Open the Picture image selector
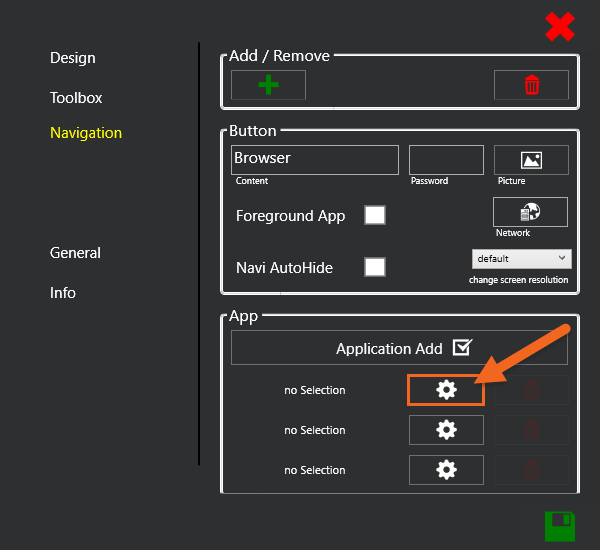Image resolution: width=600 pixels, height=550 pixels. coord(531,160)
